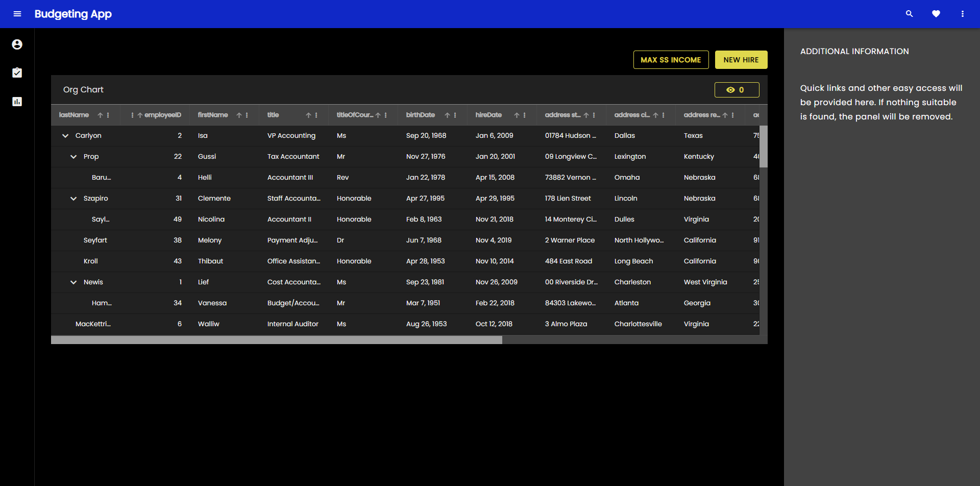Click the horizontal scrollbar of the table

[276, 340]
